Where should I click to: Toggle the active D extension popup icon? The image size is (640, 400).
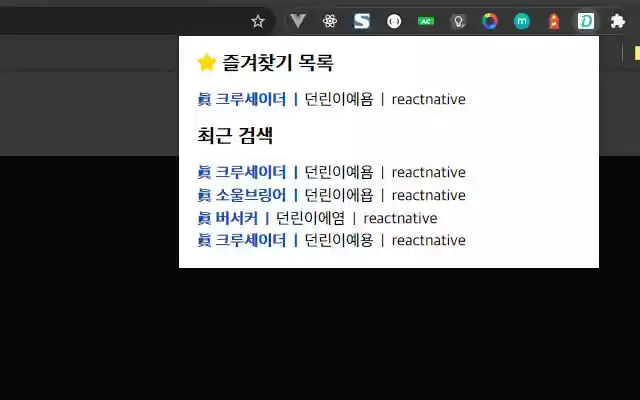point(586,21)
